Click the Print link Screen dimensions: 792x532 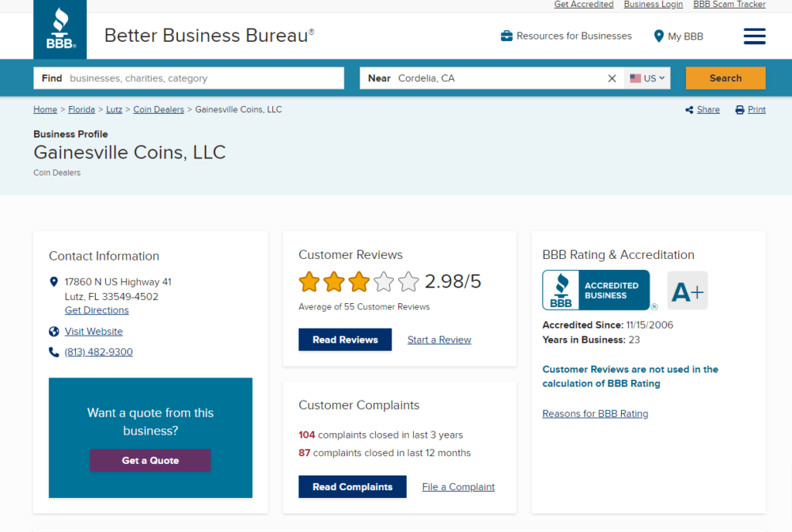(x=756, y=110)
